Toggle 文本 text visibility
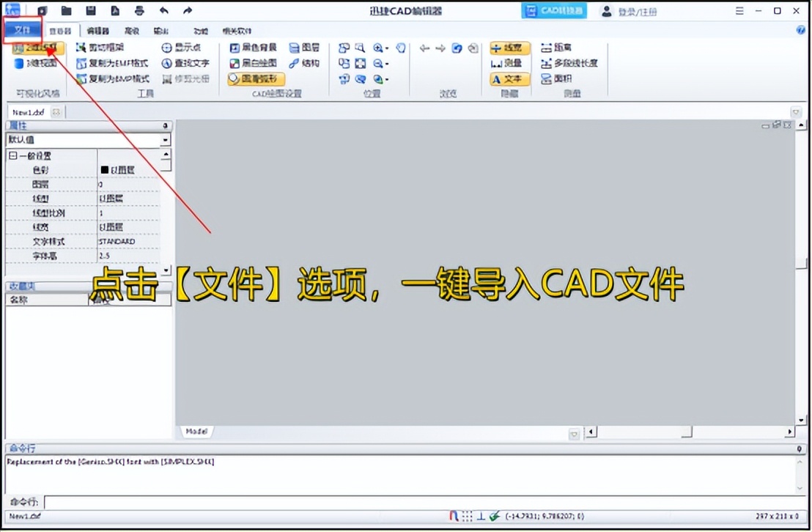Viewport: 812px width, 532px height. click(x=508, y=78)
